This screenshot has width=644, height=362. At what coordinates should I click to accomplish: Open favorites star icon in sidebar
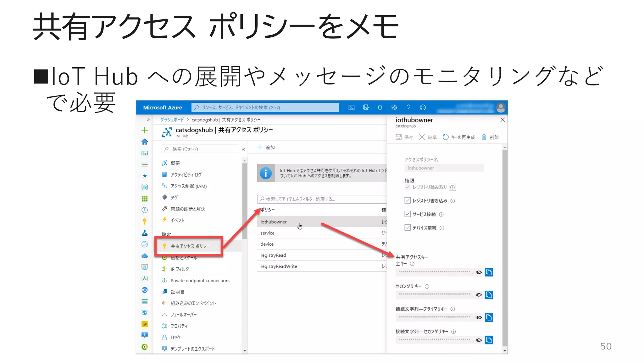[x=145, y=176]
